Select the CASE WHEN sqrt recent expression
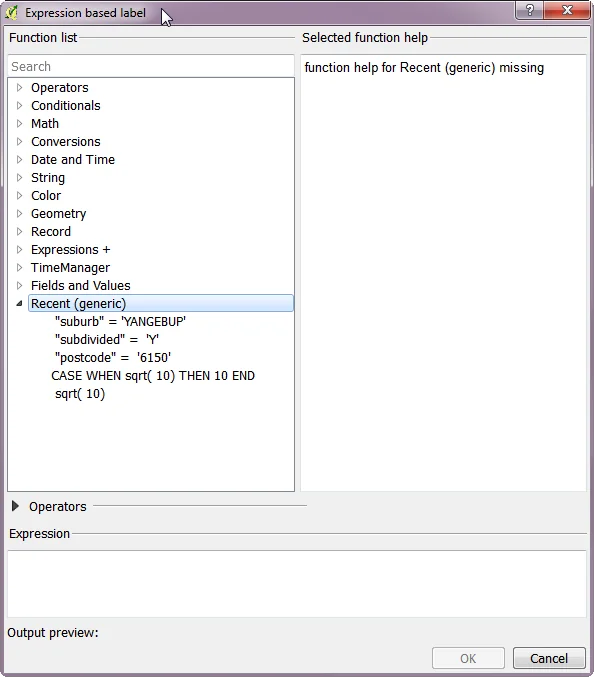The width and height of the screenshot is (594, 677). point(153,376)
